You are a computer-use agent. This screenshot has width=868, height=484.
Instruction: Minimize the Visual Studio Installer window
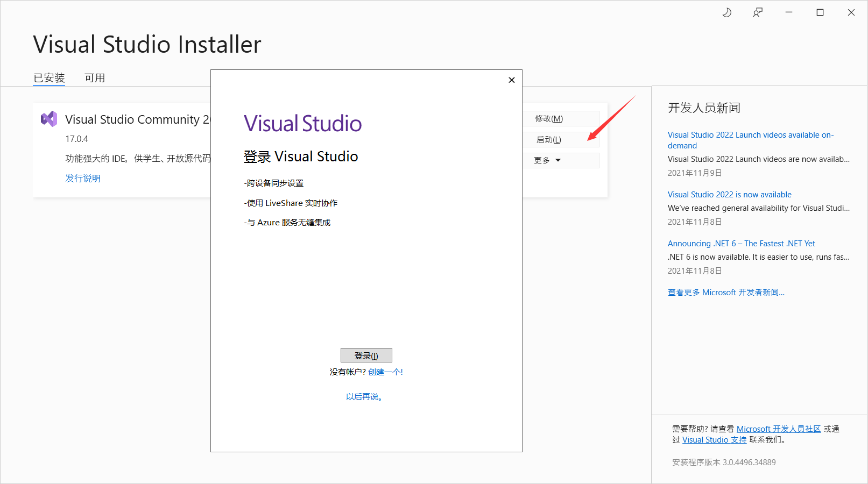point(789,12)
